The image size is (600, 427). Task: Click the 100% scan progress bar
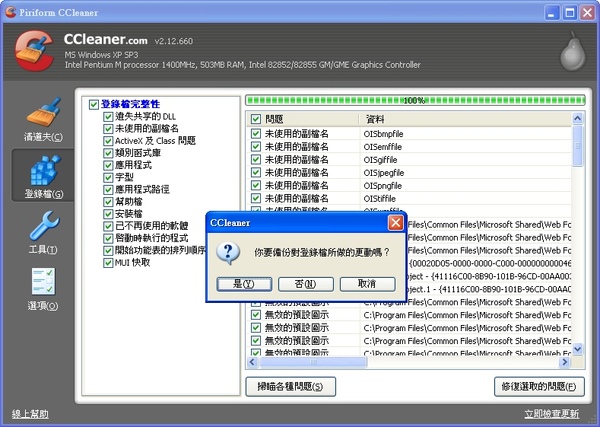(415, 101)
